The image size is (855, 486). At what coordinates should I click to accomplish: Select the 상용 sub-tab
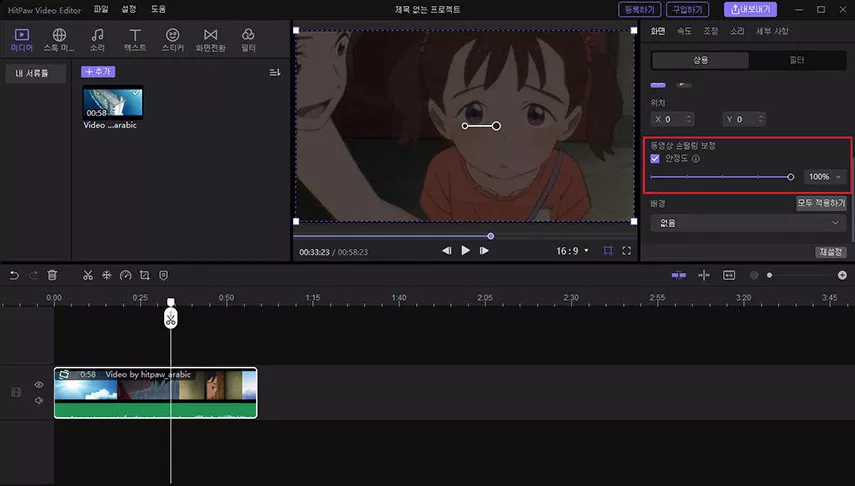point(700,60)
